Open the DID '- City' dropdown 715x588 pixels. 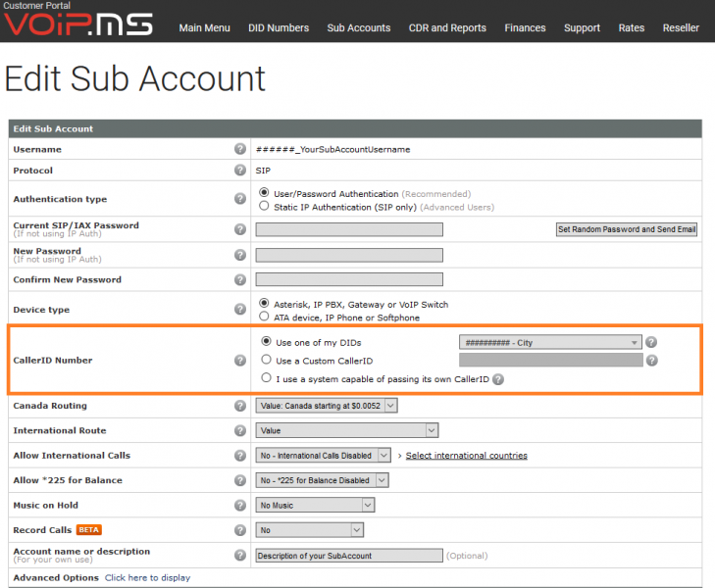pos(550,342)
